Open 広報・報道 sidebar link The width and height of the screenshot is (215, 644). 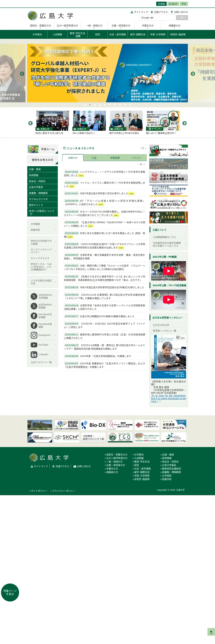click(x=43, y=169)
